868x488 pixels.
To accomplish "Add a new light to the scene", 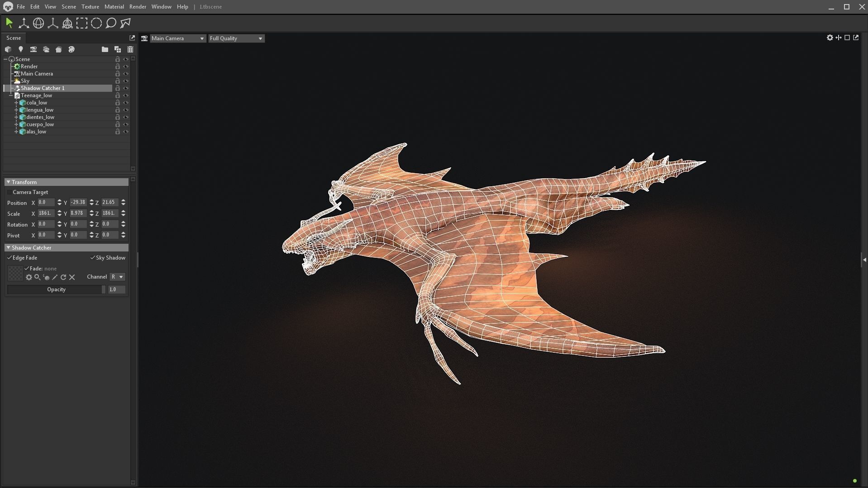I will pos(21,49).
